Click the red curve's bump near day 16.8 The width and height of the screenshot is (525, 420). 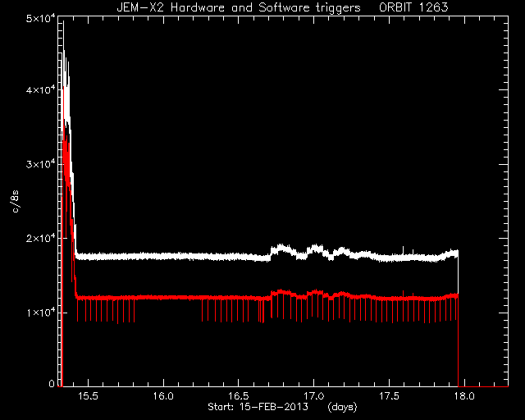coord(281,292)
